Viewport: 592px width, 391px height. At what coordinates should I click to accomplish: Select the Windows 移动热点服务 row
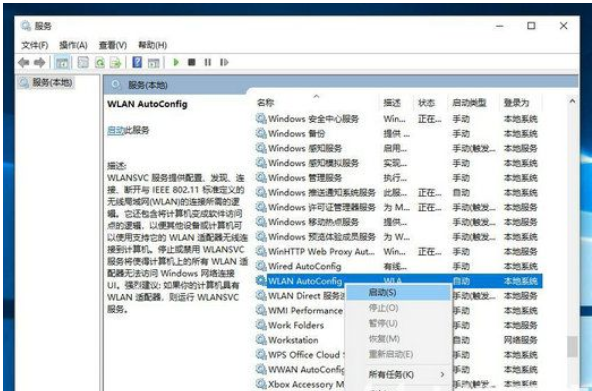click(x=399, y=222)
